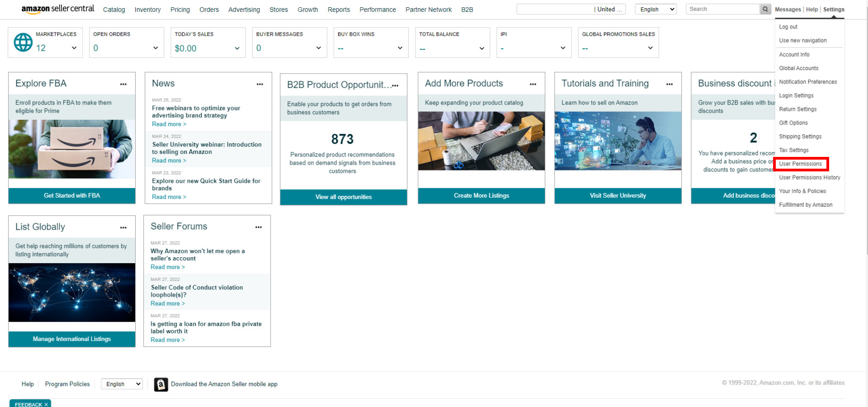The width and height of the screenshot is (868, 407).
Task: Open Add More Products card ellipsis menu
Action: click(533, 84)
